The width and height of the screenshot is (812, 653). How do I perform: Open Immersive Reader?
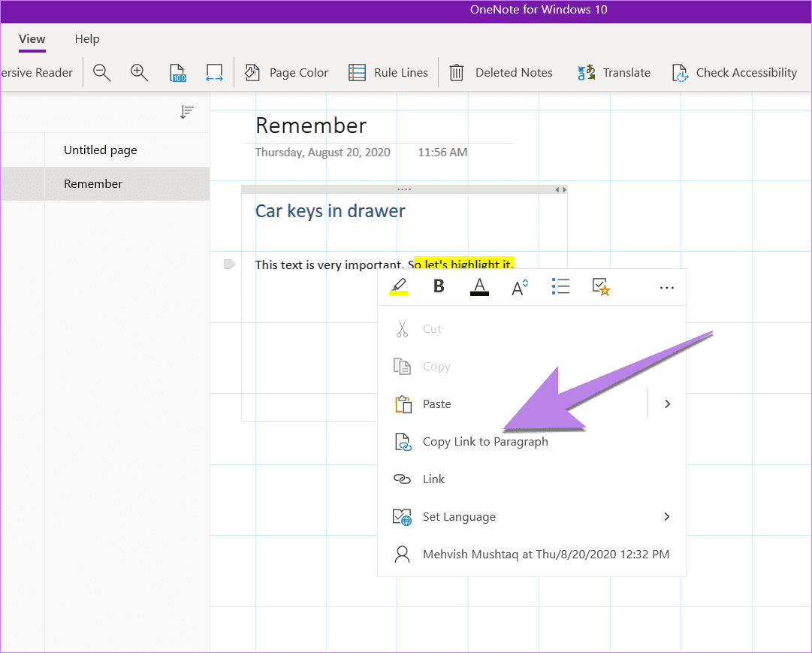[x=36, y=73]
